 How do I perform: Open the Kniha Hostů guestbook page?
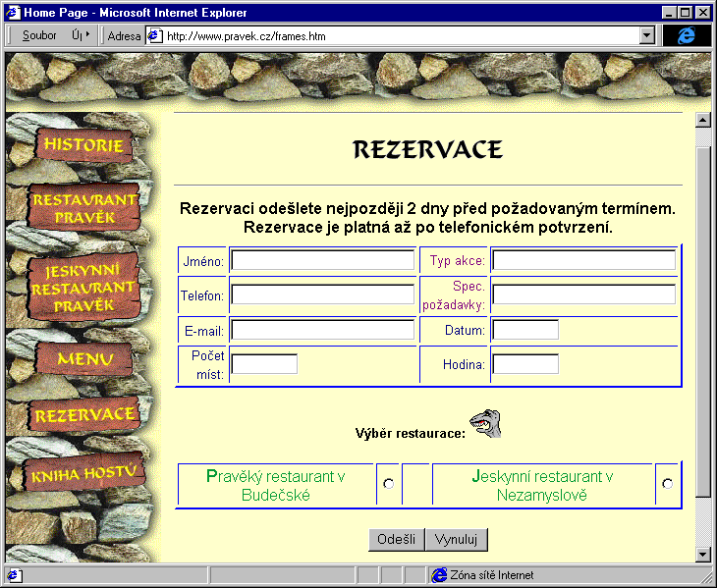tap(83, 473)
